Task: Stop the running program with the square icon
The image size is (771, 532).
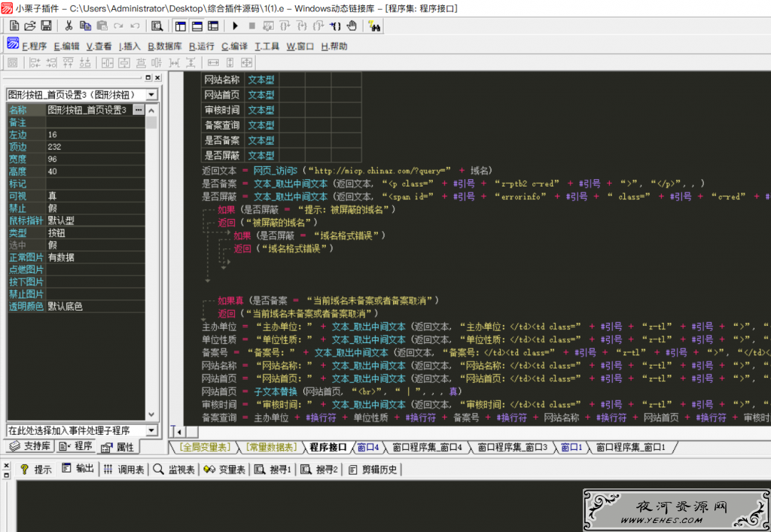Action: click(x=251, y=26)
